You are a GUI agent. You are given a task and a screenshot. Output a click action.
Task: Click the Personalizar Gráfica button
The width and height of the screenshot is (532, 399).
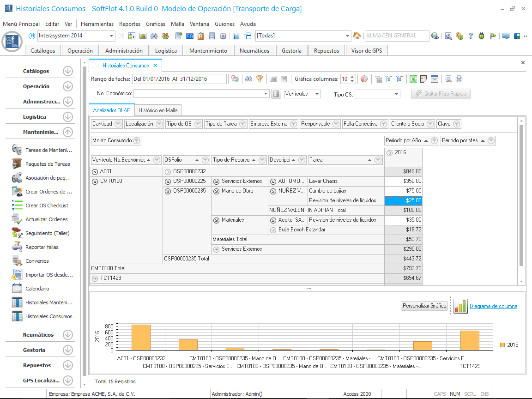tap(424, 306)
